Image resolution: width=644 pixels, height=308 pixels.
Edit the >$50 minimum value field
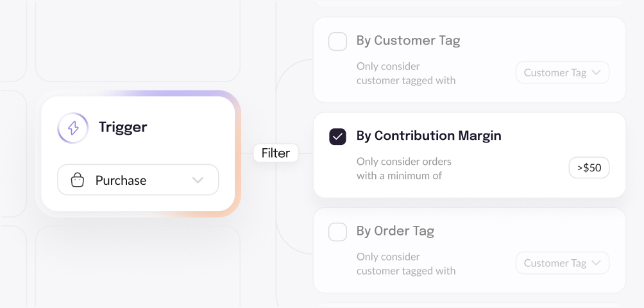[x=589, y=168]
